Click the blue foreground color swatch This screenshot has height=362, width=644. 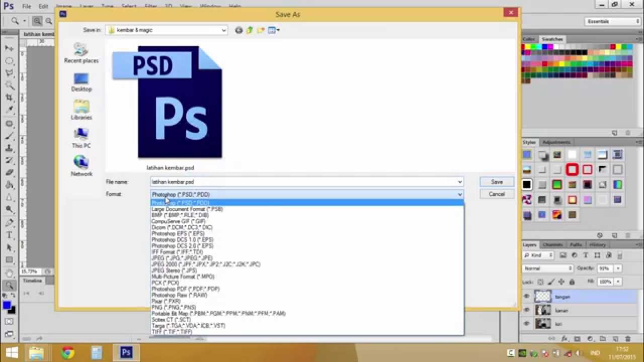tap(7, 305)
